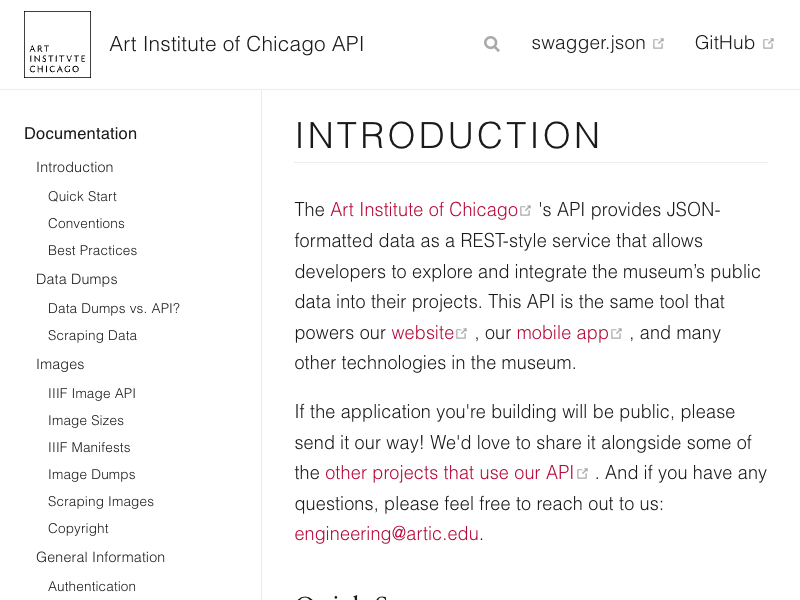
Task: Open the Data Dumps section
Action: [77, 280]
